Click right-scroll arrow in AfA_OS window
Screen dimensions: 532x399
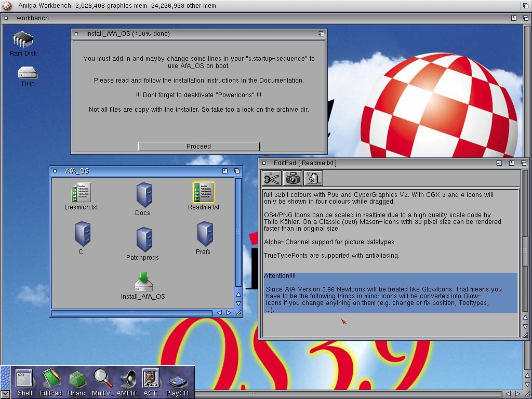[x=229, y=313]
